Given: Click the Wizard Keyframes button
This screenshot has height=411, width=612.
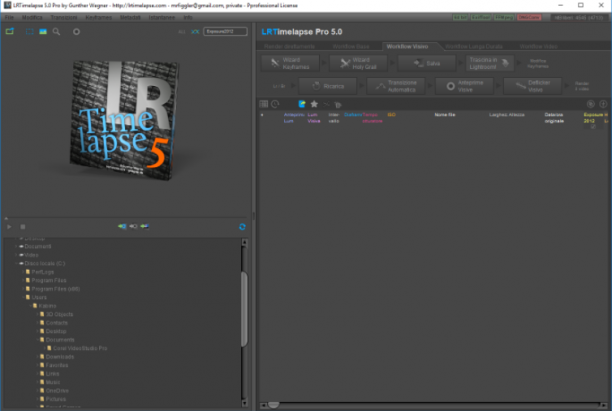Looking at the screenshot, I should [290, 63].
